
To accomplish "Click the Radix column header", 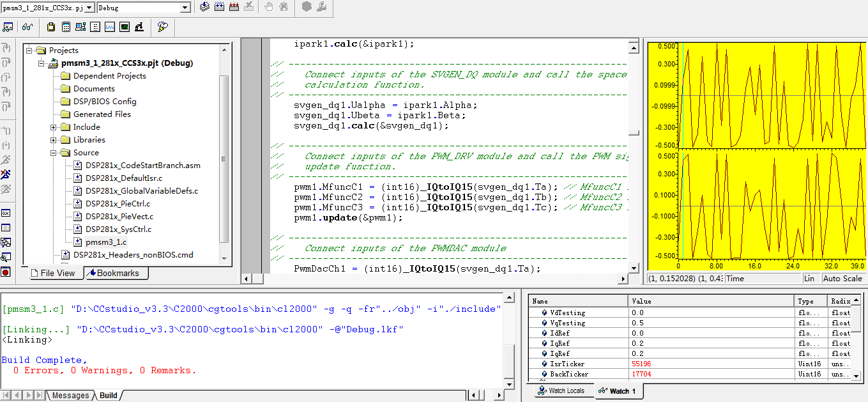I will tap(840, 301).
